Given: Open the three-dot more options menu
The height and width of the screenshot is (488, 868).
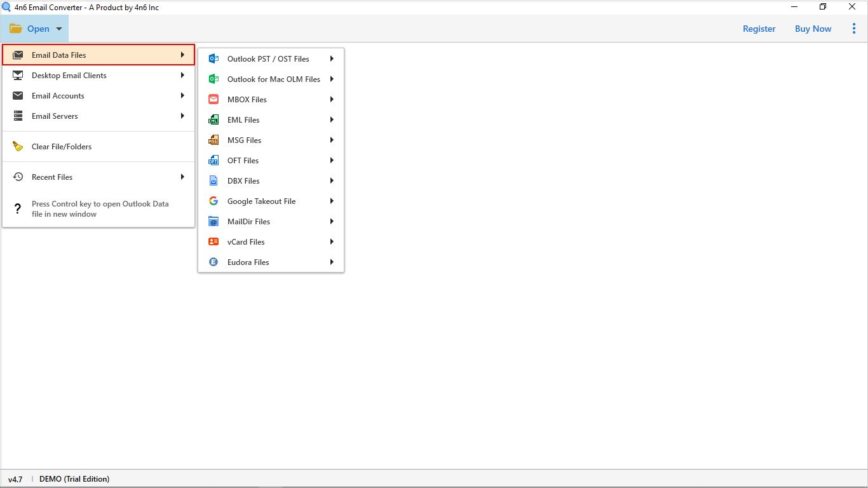Looking at the screenshot, I should click(x=853, y=29).
